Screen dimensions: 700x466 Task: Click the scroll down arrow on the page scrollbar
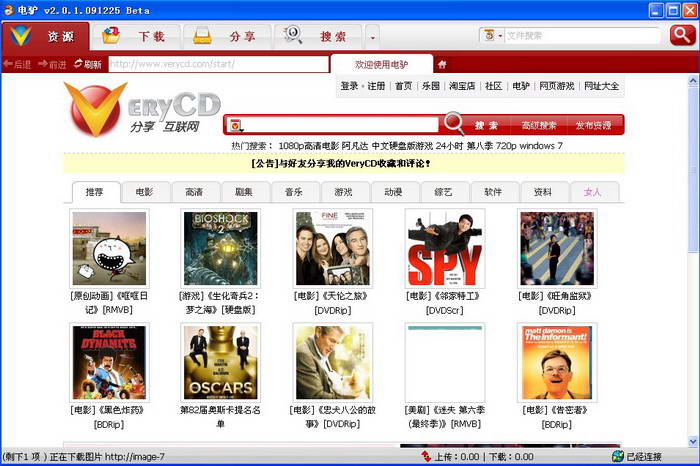pos(693,441)
